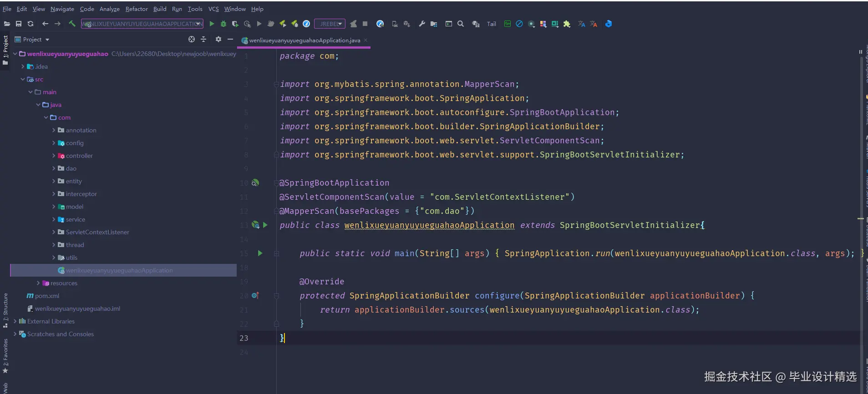Click the Save All floppy disk icon
The width and height of the screenshot is (868, 394).
[19, 24]
